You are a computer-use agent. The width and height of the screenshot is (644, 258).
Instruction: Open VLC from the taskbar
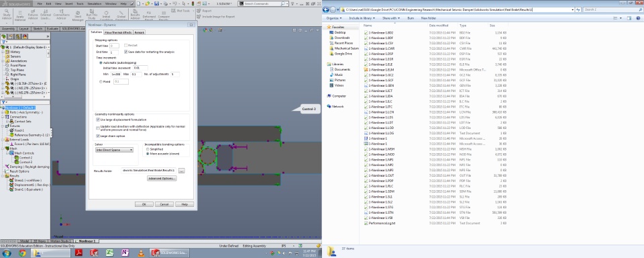click(x=141, y=253)
